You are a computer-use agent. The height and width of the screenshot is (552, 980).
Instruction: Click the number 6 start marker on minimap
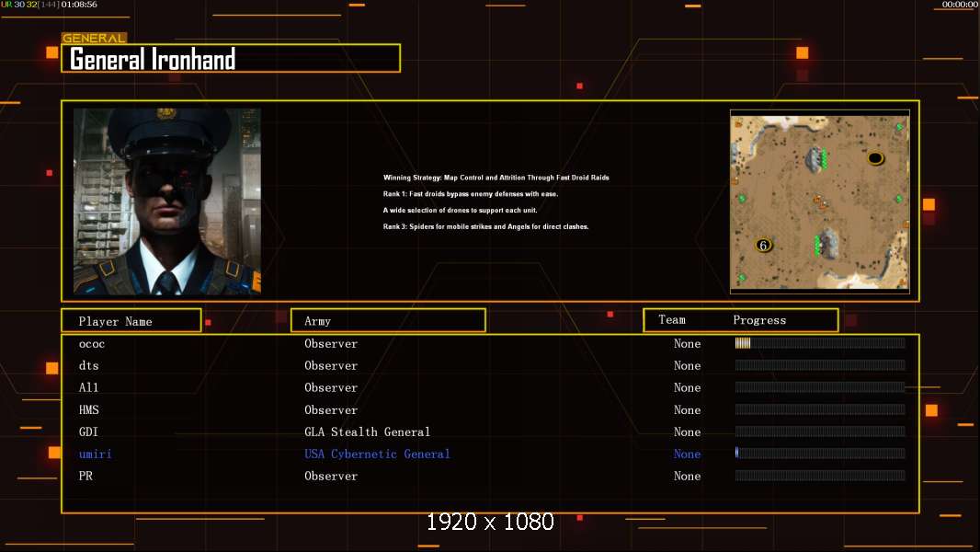coord(763,245)
